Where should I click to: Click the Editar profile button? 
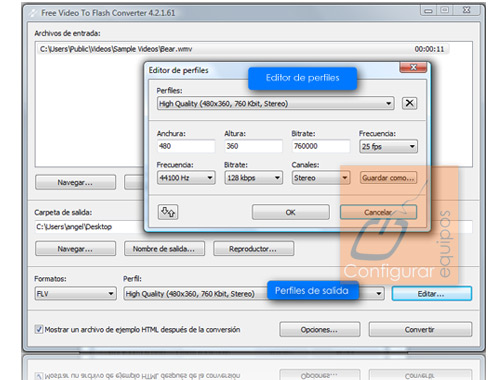[432, 294]
